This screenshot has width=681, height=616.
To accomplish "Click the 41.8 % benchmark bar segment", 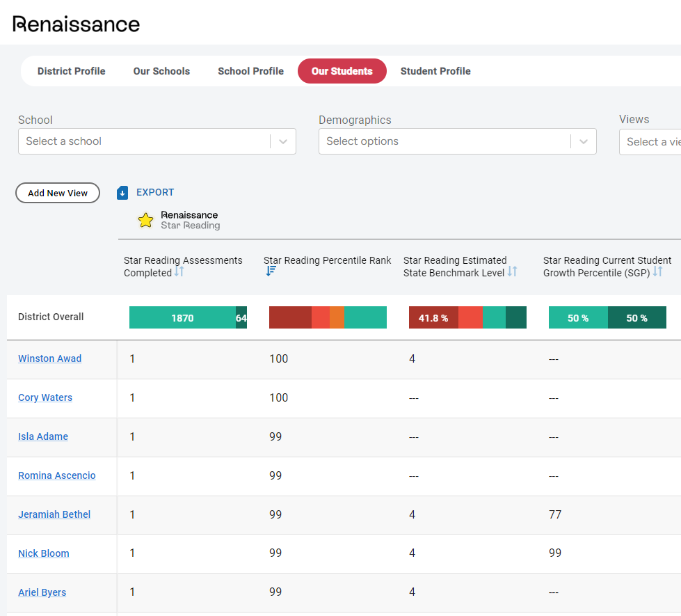I will 433,318.
